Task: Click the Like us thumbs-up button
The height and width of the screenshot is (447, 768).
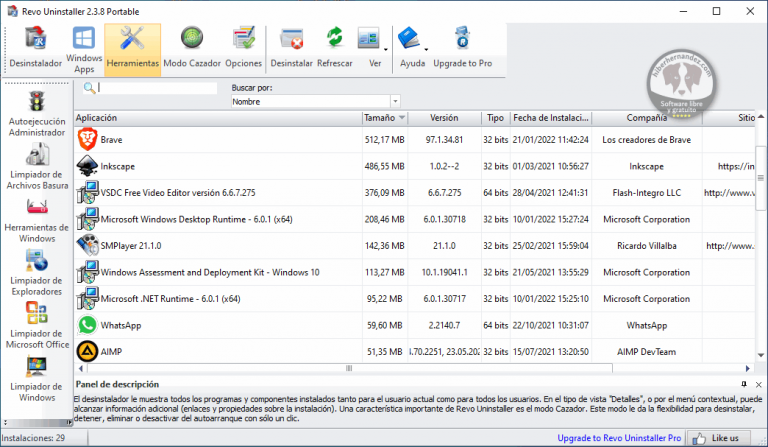Action: click(718, 438)
